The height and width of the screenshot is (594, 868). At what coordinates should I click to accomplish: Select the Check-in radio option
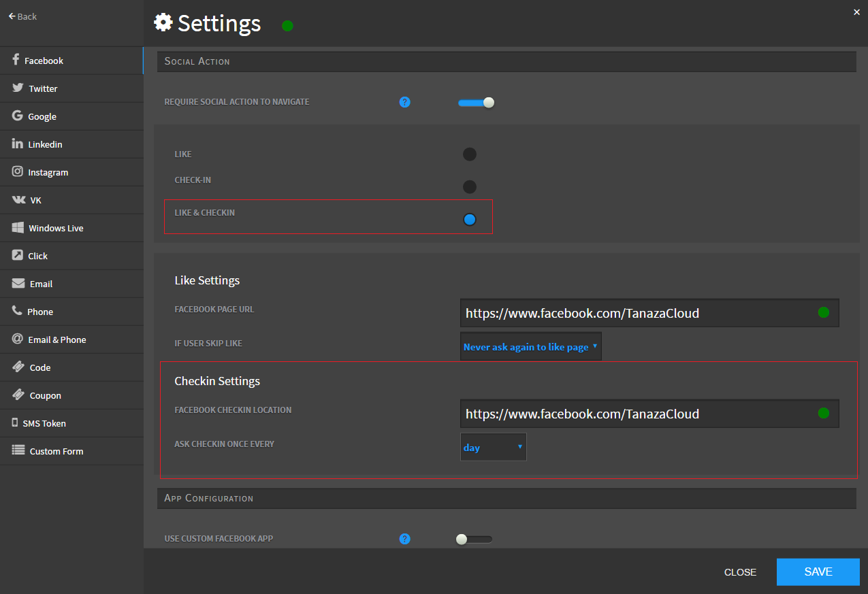click(470, 187)
